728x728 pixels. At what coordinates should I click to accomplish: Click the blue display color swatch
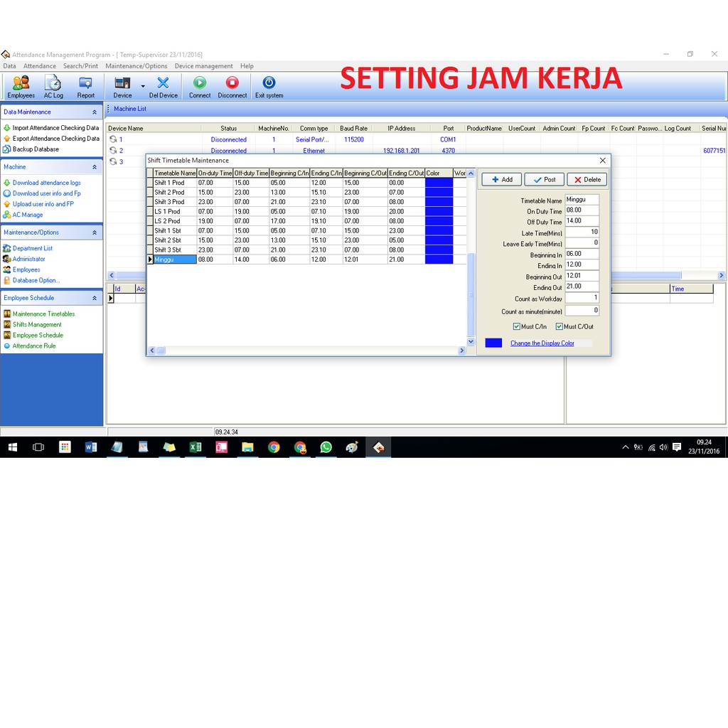click(x=493, y=343)
